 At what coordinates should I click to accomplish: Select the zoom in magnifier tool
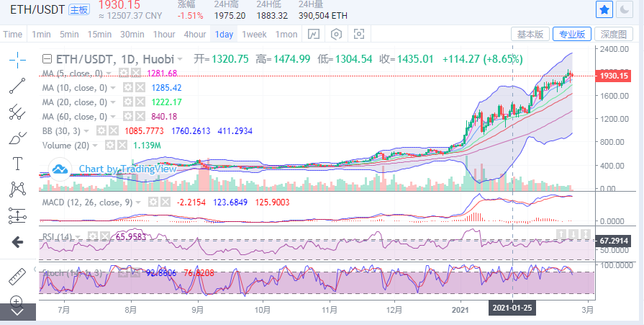point(17,301)
